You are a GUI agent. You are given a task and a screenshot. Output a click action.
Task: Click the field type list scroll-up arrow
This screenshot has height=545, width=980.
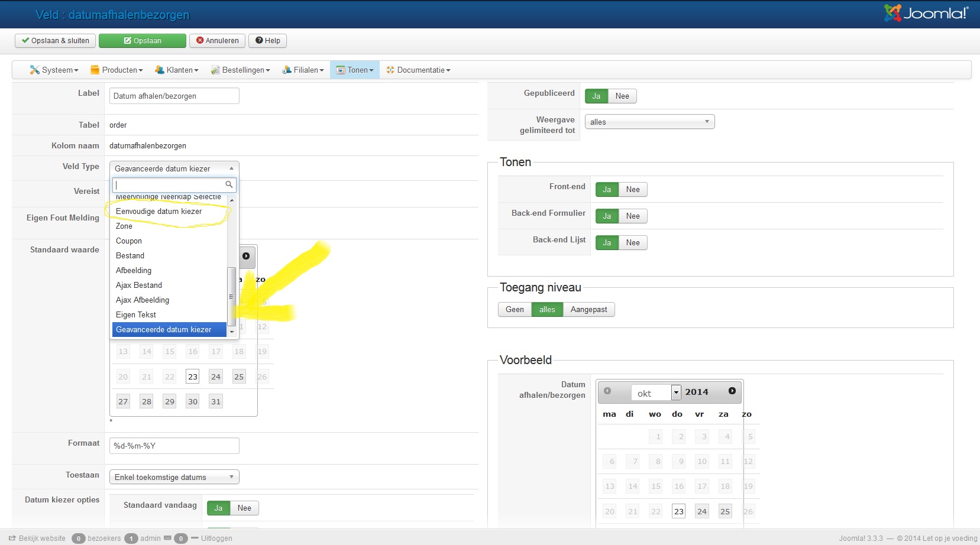pos(232,200)
